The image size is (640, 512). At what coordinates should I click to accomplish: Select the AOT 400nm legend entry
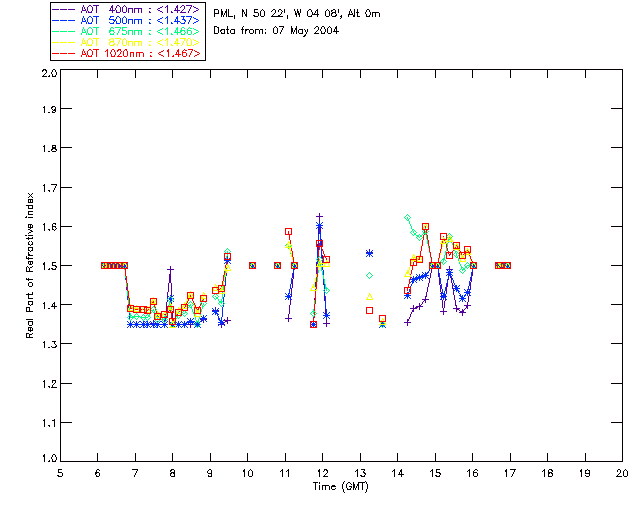coord(127,9)
